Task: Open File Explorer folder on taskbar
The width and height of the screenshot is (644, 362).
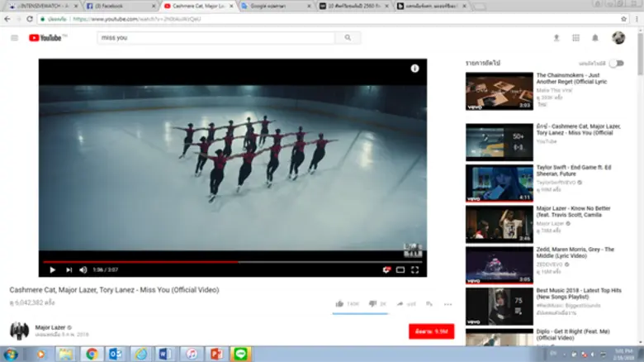Action: pyautogui.click(x=66, y=355)
